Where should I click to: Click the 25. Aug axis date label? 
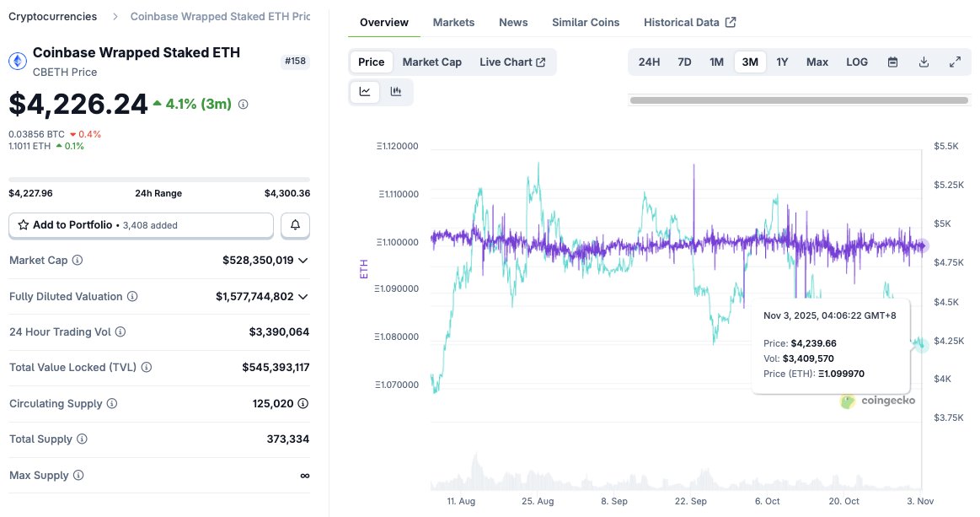538,501
